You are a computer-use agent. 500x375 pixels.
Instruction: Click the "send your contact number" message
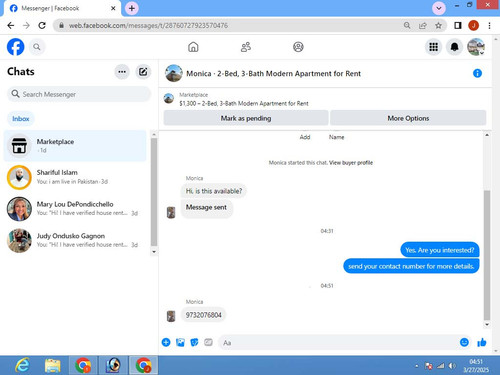tap(411, 266)
